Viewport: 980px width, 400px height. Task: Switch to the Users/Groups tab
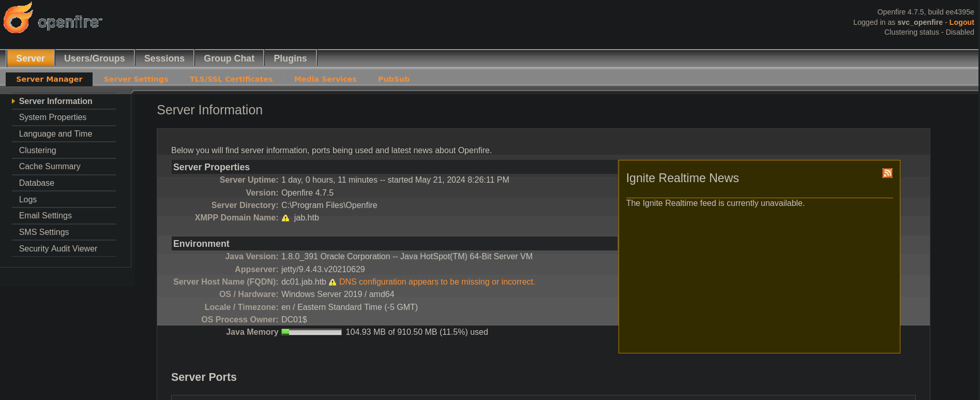click(x=95, y=58)
